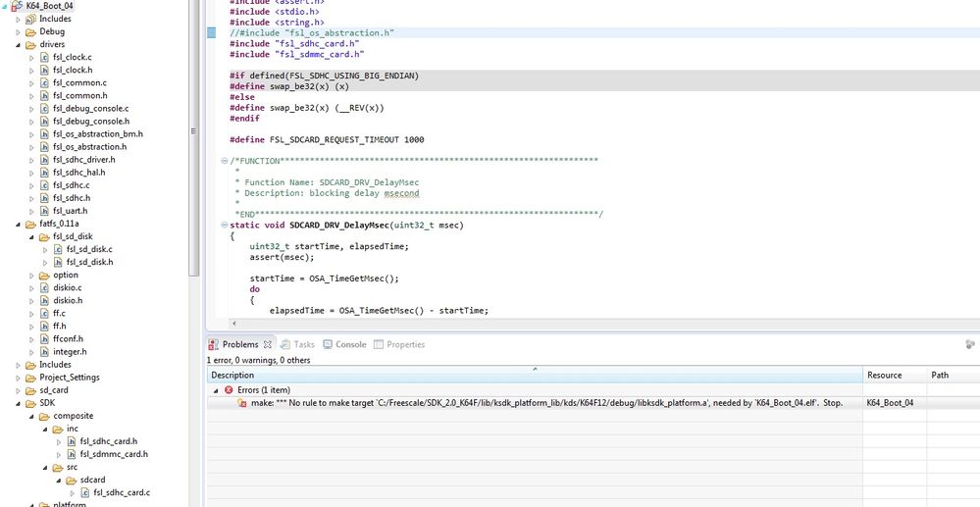
Task: Collapse the K64_Boot_04 project tree
Action: (5, 6)
